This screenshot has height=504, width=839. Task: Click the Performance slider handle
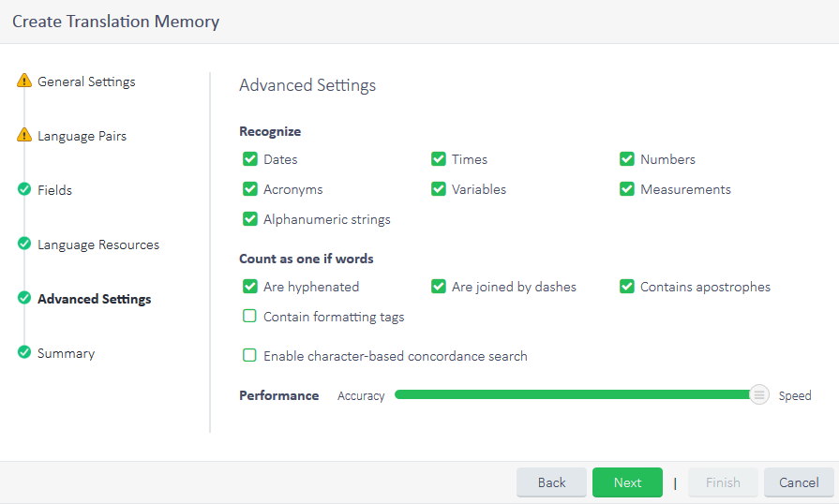point(759,395)
